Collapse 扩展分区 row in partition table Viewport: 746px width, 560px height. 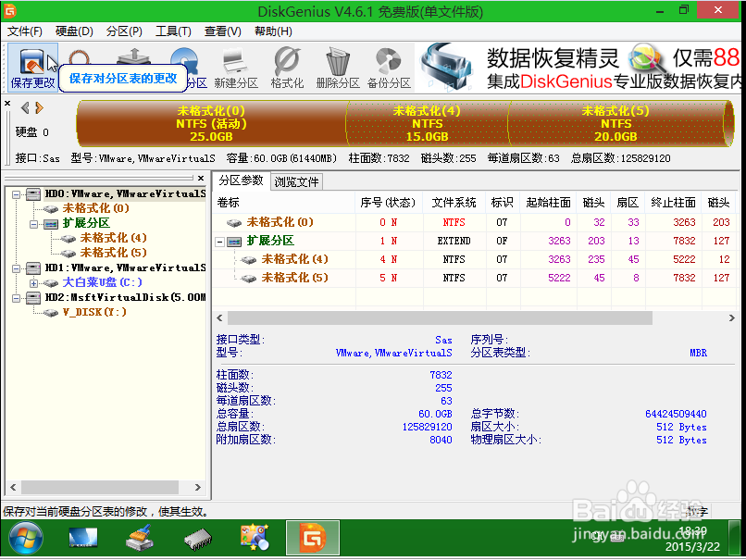219,242
